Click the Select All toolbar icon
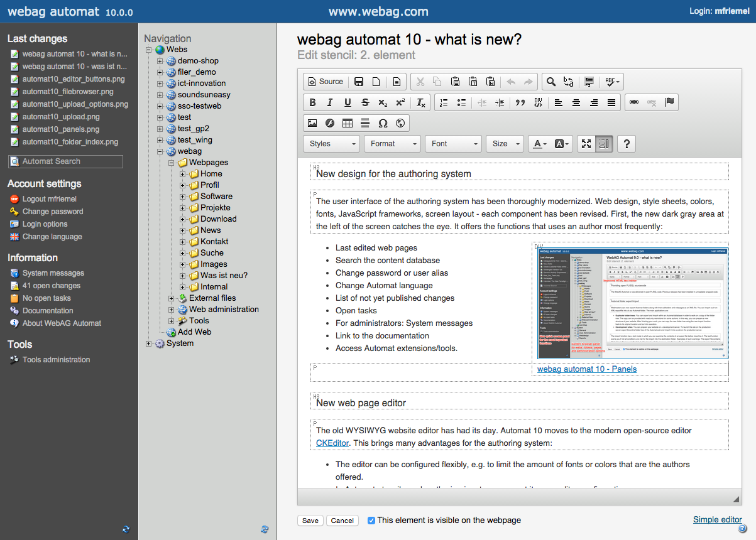Image resolution: width=756 pixels, height=540 pixels. [589, 82]
